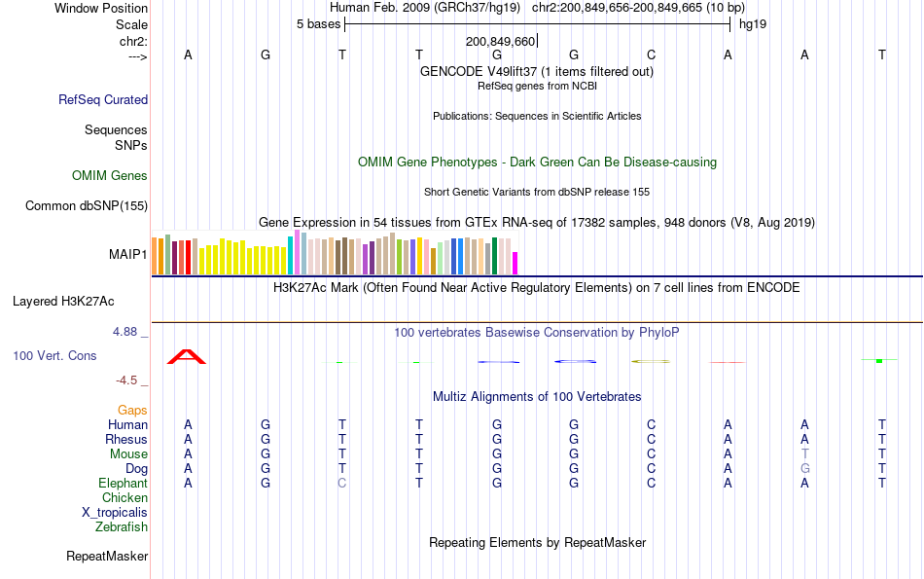Screen dimensions: 924x579
Task: Click the faded T in Mouse row
Action: [805, 454]
